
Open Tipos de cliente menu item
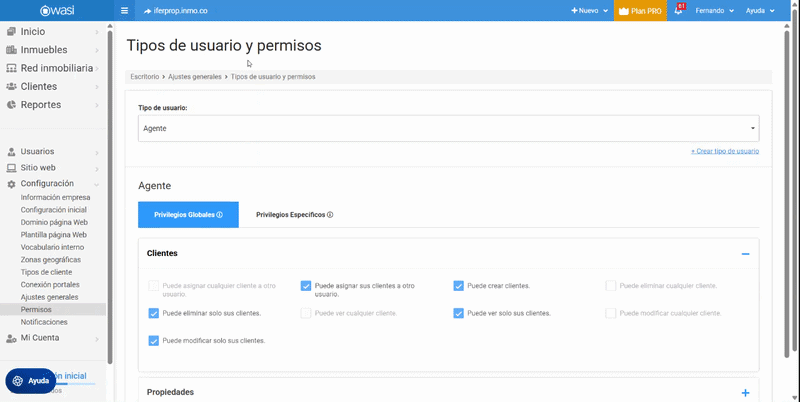[x=46, y=272]
